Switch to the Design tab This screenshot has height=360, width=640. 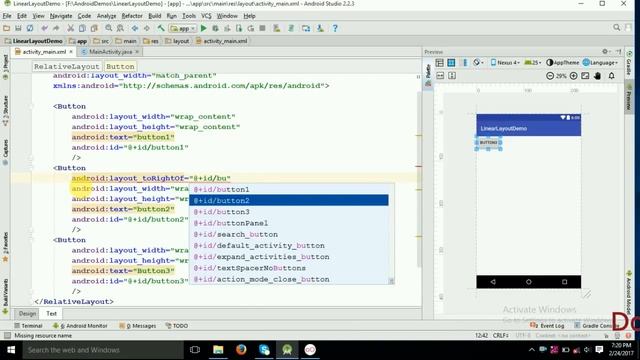27,313
